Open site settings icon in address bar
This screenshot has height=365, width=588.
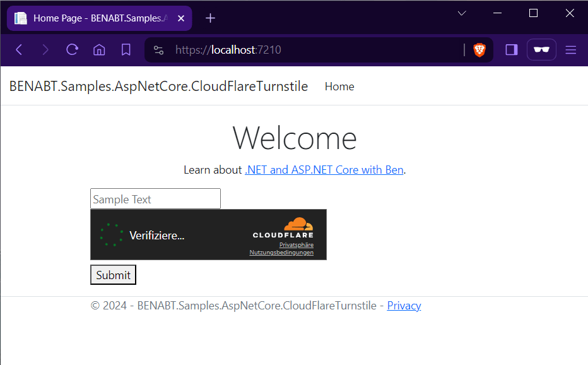coord(159,50)
